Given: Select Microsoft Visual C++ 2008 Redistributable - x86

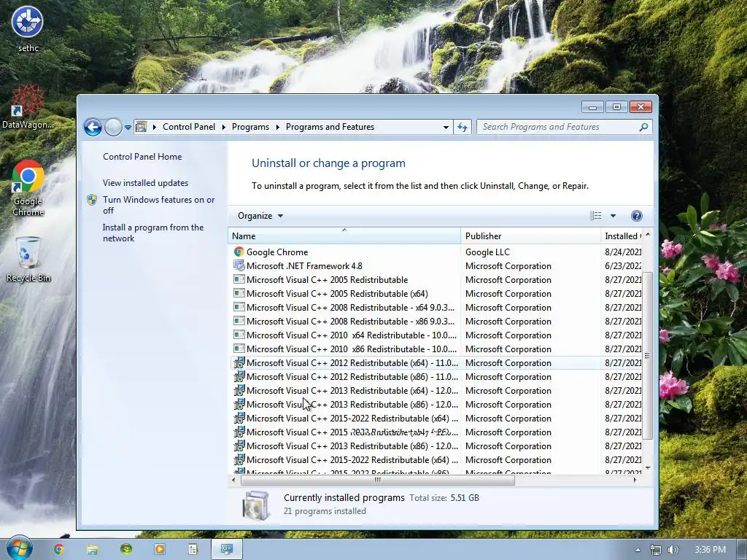Looking at the screenshot, I should point(350,321).
